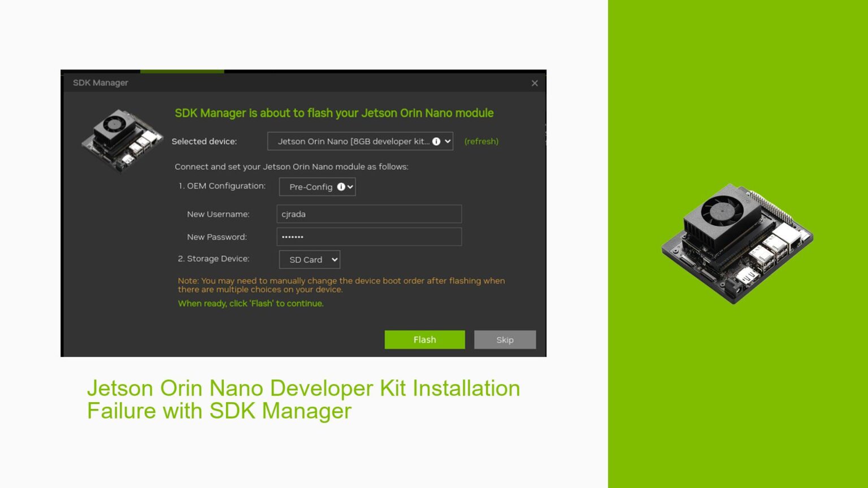Image resolution: width=868 pixels, height=488 pixels.
Task: Click 'When ready, click Flash to continue' text
Action: pyautogui.click(x=251, y=303)
